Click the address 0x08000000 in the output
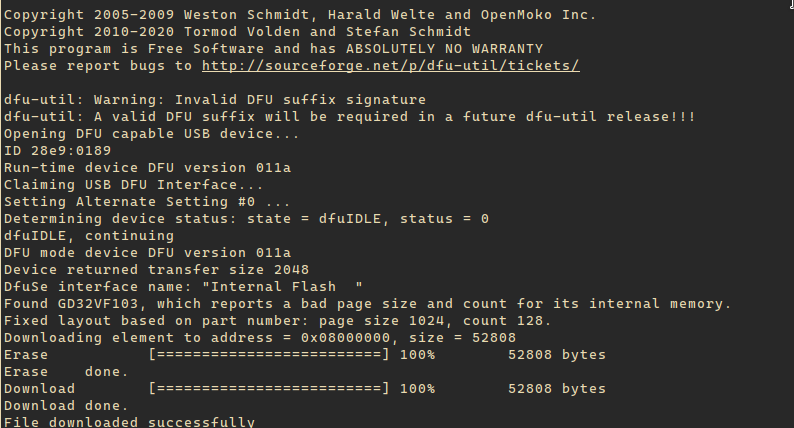The height and width of the screenshot is (428, 794). click(x=345, y=337)
